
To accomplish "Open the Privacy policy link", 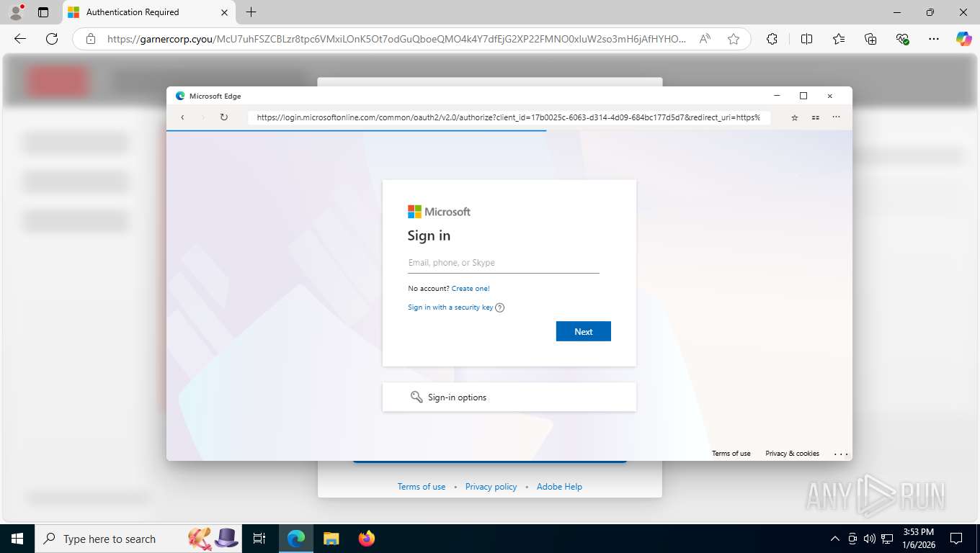I will pyautogui.click(x=491, y=487).
